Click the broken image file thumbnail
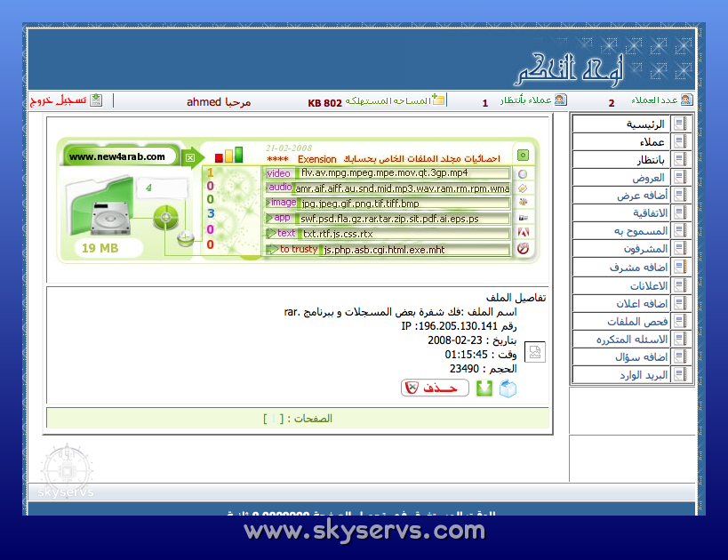 (x=535, y=353)
